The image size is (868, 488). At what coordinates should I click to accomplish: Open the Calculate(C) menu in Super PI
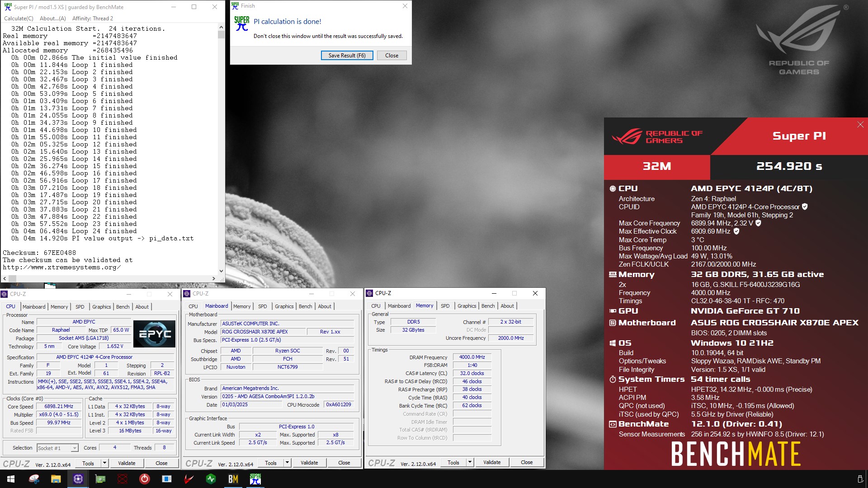pos(19,19)
